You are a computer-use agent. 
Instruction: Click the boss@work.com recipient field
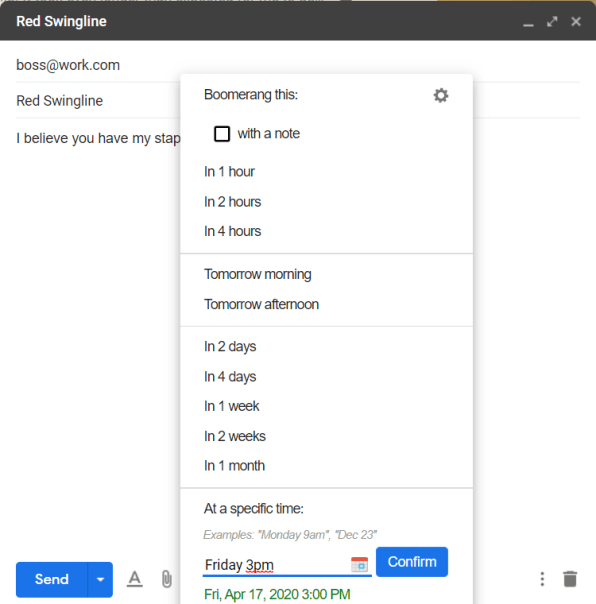coord(298,65)
